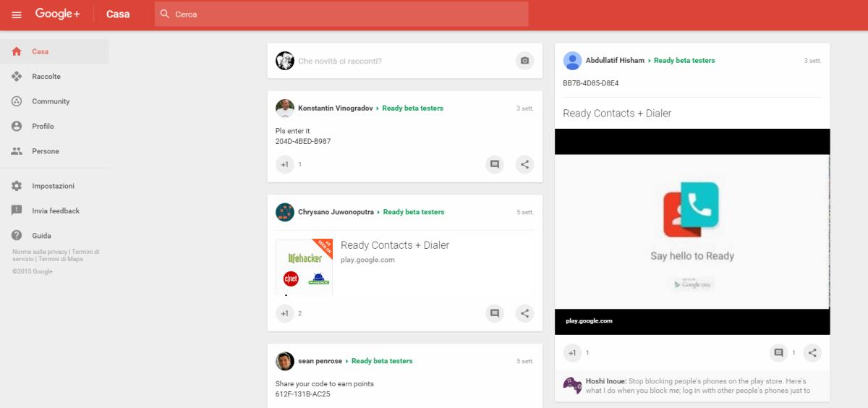The height and width of the screenshot is (408, 868).
Task: Click play.google.com caption under the image
Action: coord(590,320)
